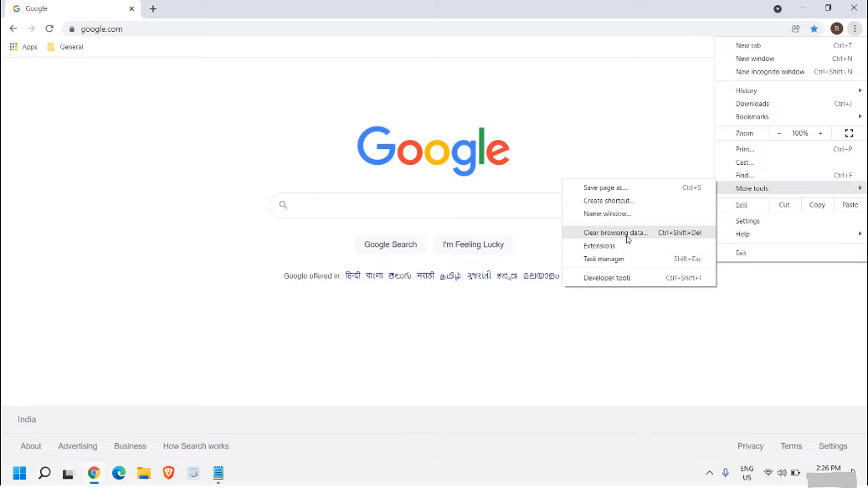Launch Microsoft Edge from taskbar
The image size is (868, 488).
(119, 473)
